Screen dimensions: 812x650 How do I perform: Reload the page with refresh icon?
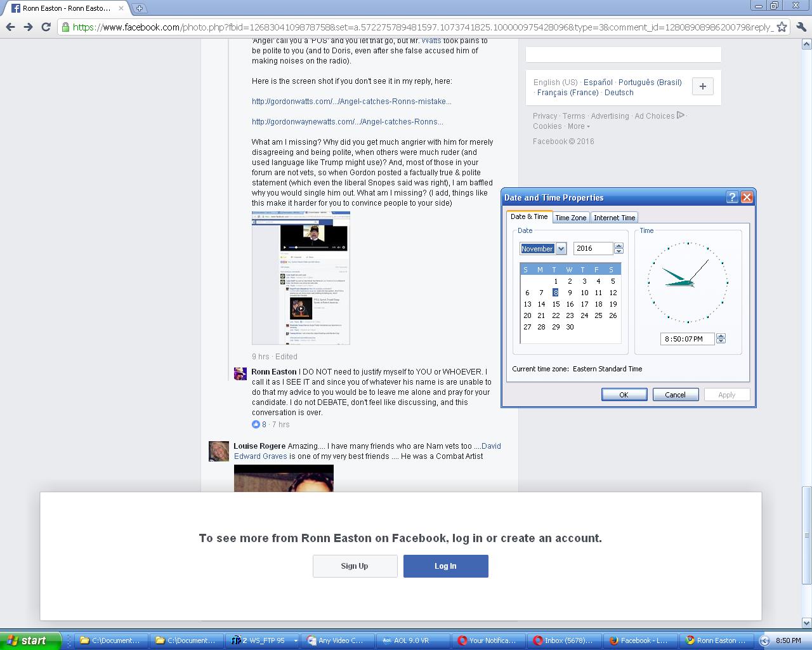pyautogui.click(x=46, y=27)
